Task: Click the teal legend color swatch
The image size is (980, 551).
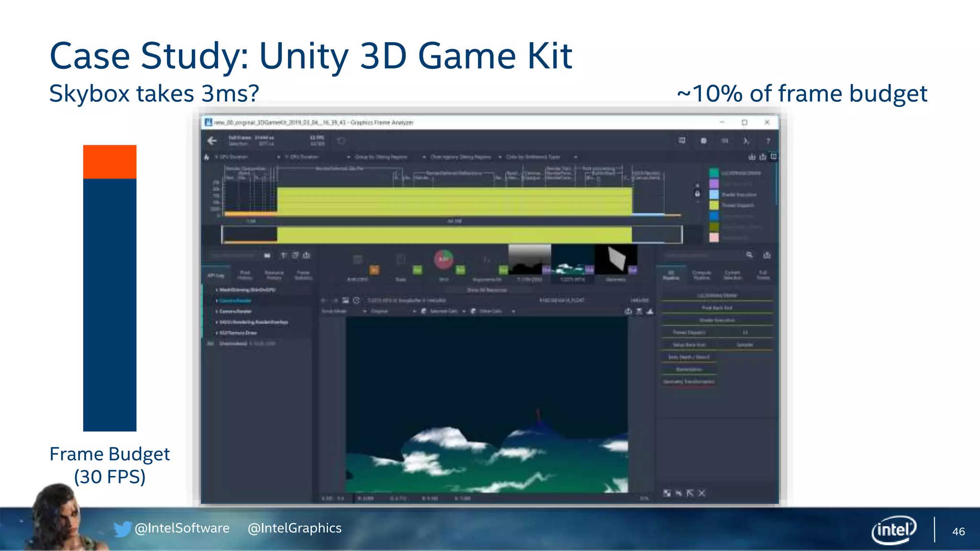Action: [x=714, y=173]
